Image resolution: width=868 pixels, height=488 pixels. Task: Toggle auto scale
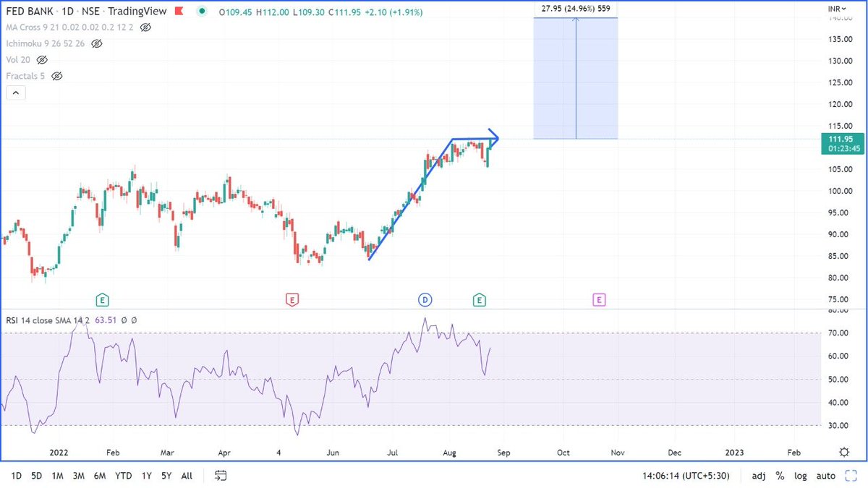click(x=825, y=476)
